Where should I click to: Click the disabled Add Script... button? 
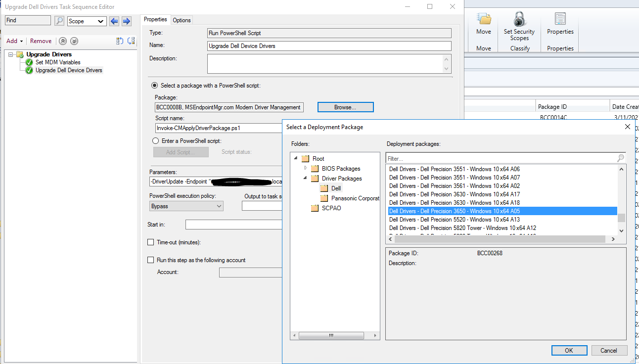click(x=181, y=152)
